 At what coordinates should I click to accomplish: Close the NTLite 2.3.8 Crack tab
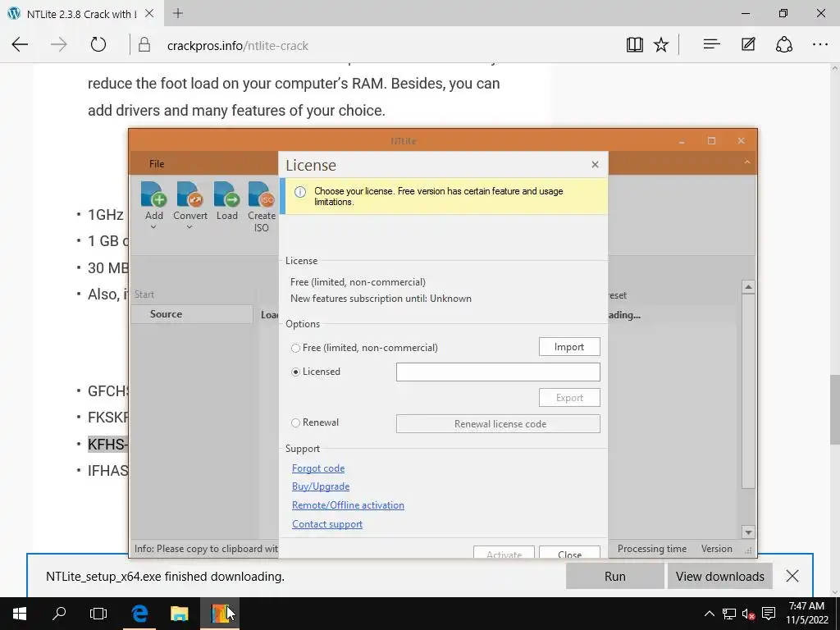pyautogui.click(x=149, y=13)
